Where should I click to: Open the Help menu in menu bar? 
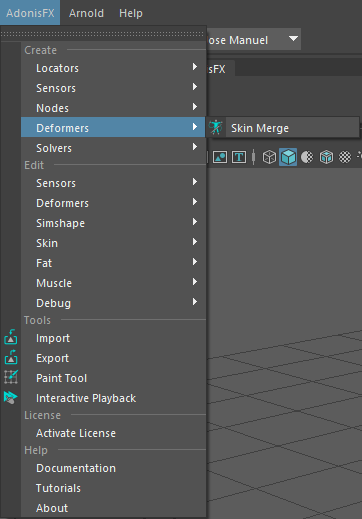pyautogui.click(x=131, y=13)
